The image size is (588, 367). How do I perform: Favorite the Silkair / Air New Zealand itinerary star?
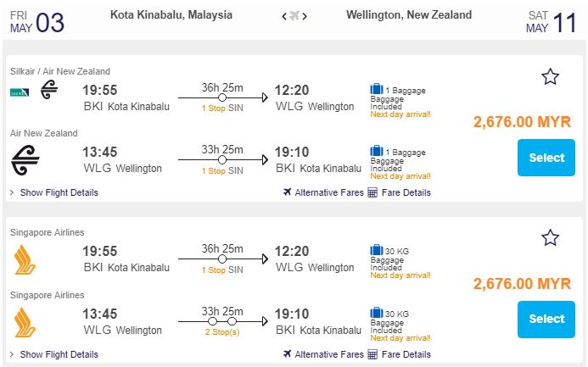coord(550,76)
